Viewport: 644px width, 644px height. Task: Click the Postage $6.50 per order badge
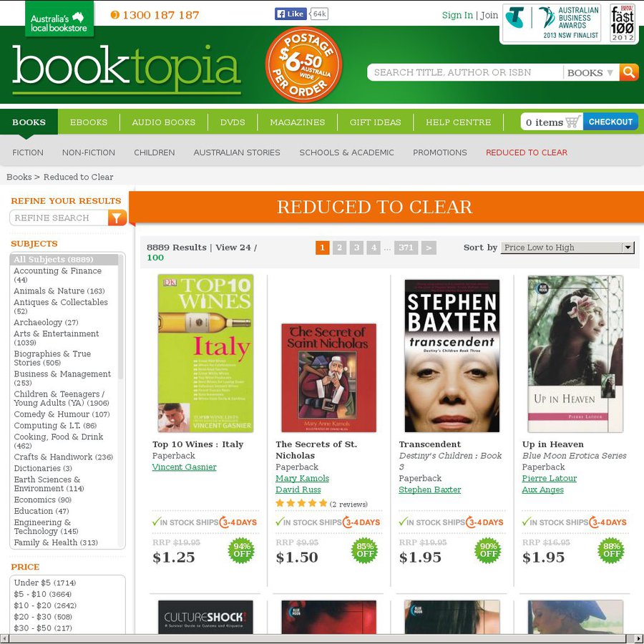coord(303,64)
